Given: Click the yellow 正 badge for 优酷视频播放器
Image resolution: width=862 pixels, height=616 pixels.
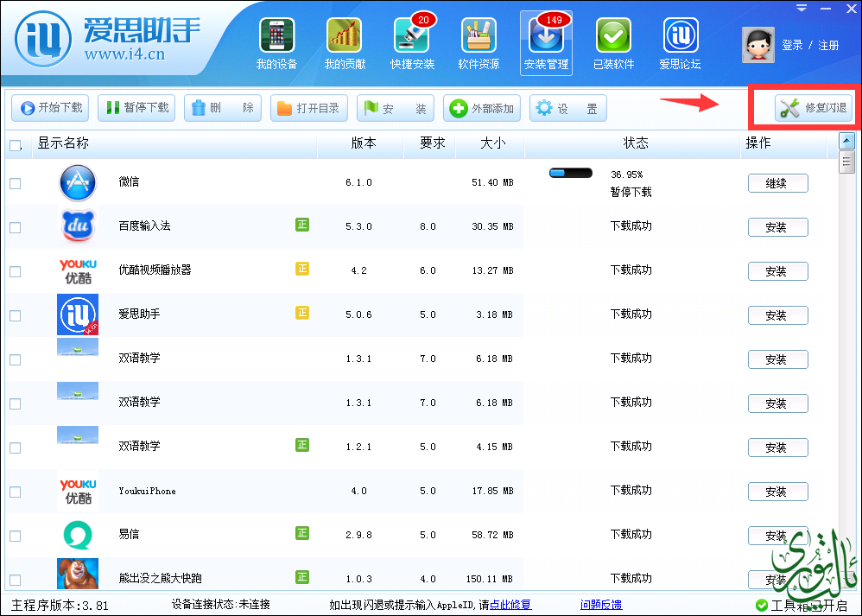Looking at the screenshot, I should point(301,269).
